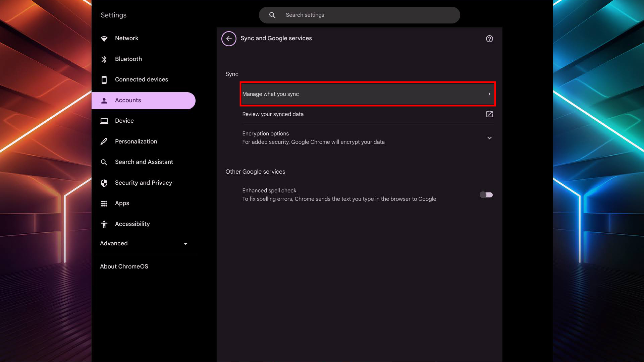
Task: Toggle Enhanced spell check switch
Action: point(486,195)
